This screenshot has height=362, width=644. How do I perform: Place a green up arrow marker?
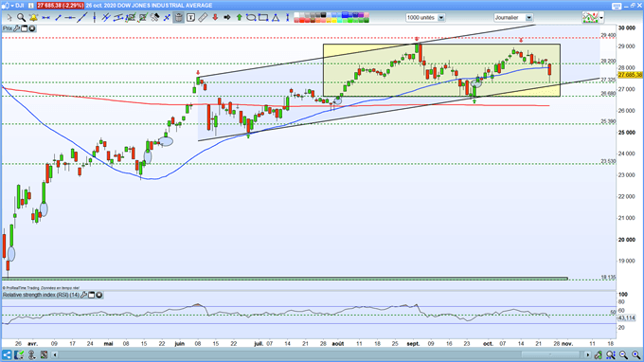point(239,18)
